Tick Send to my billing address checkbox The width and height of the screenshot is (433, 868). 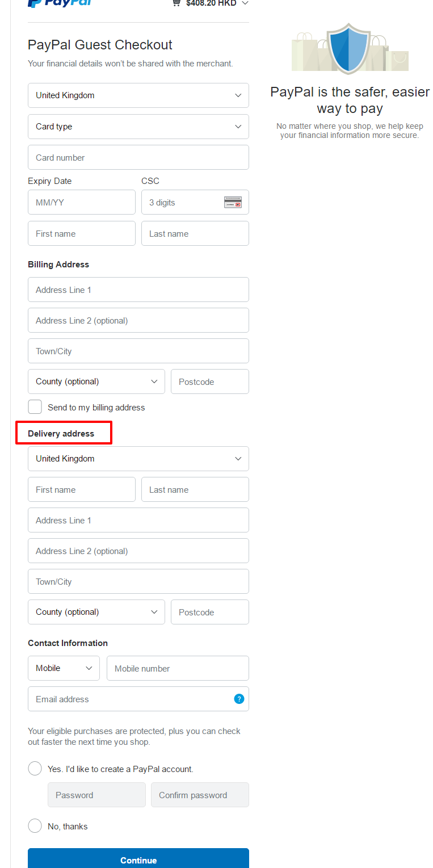click(35, 407)
